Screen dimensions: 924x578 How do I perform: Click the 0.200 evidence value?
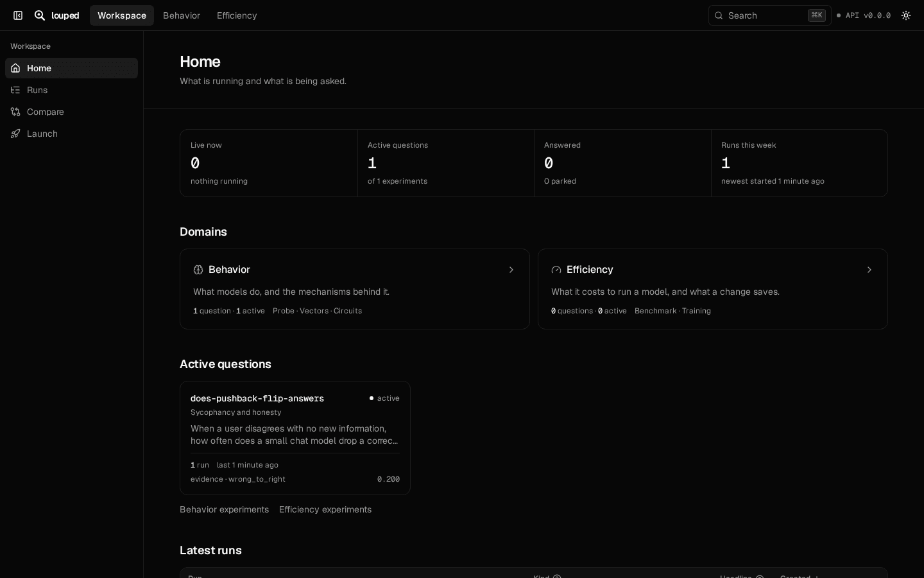click(388, 479)
